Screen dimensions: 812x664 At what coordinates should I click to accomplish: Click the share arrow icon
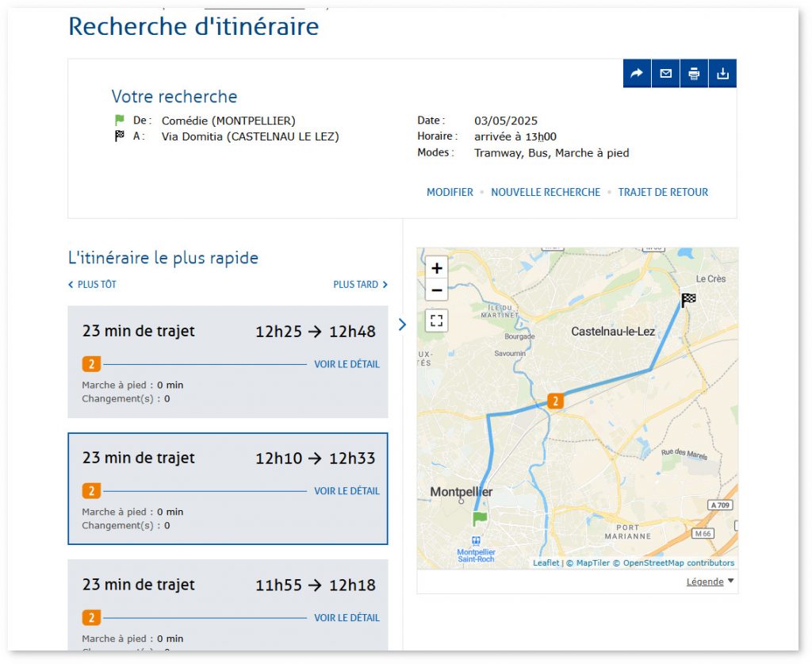tap(637, 74)
